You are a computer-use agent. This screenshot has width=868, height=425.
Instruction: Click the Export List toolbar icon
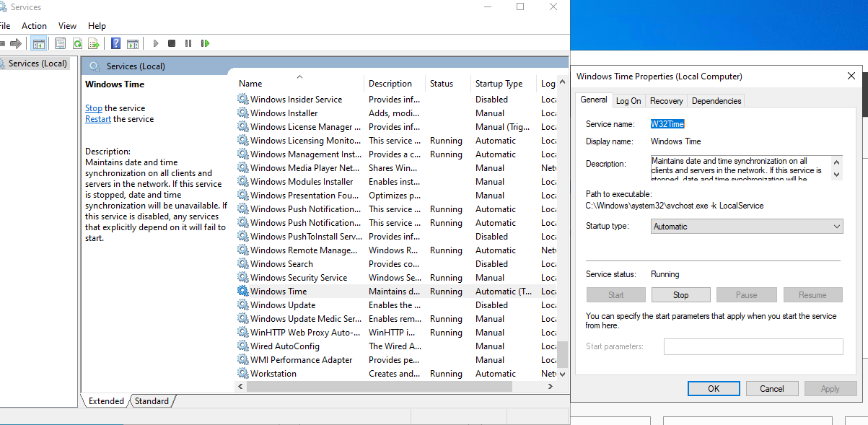pos(95,43)
